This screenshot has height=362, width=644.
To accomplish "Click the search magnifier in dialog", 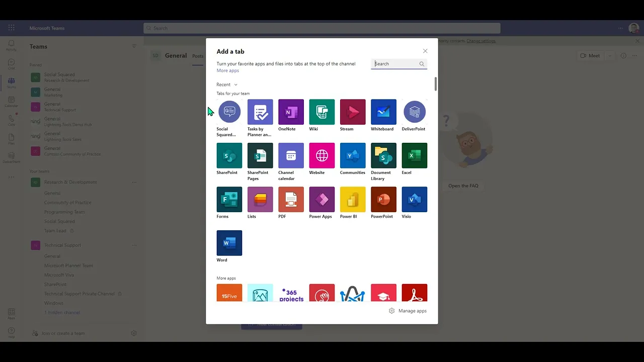I will click(x=422, y=64).
